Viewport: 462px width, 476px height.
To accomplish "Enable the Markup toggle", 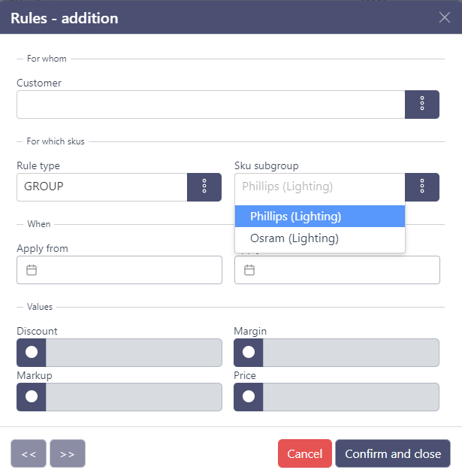I will point(32,396).
